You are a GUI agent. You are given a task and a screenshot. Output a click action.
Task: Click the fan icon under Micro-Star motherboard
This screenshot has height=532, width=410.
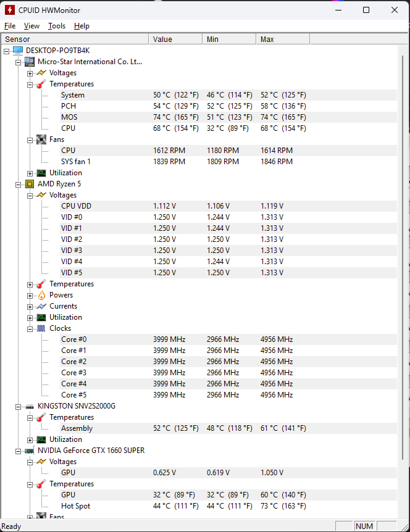pos(41,139)
